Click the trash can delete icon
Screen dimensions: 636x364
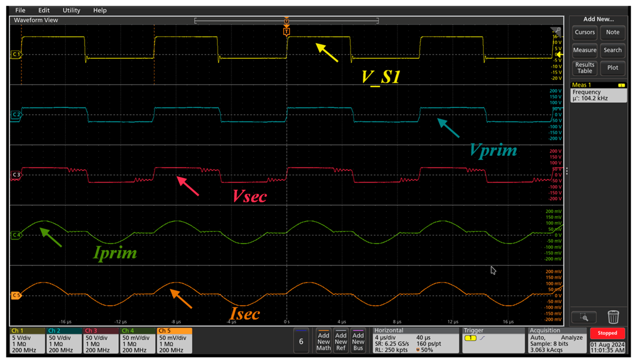[613, 317]
